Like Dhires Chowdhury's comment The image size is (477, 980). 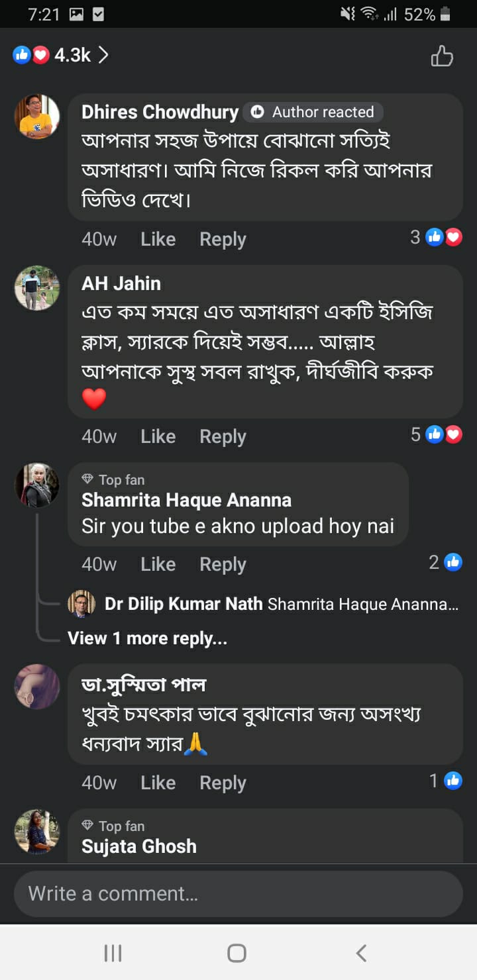158,239
